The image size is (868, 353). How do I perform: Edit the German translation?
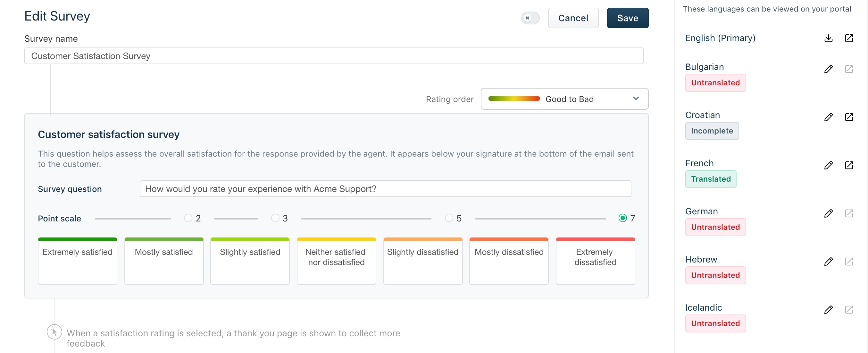tap(828, 213)
